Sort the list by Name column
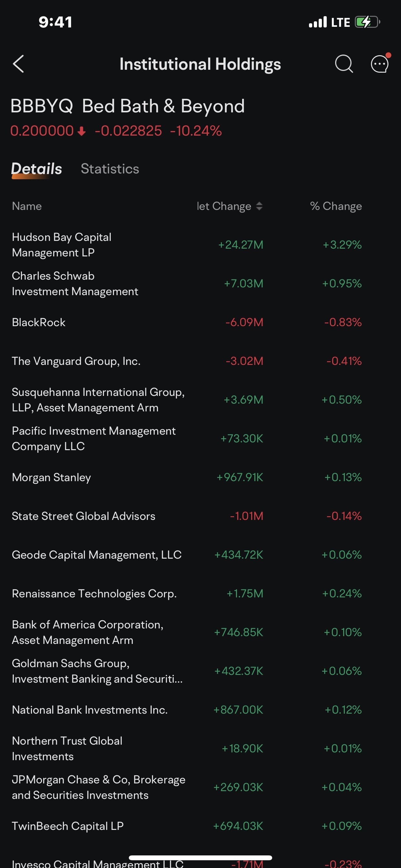 pos(27,206)
